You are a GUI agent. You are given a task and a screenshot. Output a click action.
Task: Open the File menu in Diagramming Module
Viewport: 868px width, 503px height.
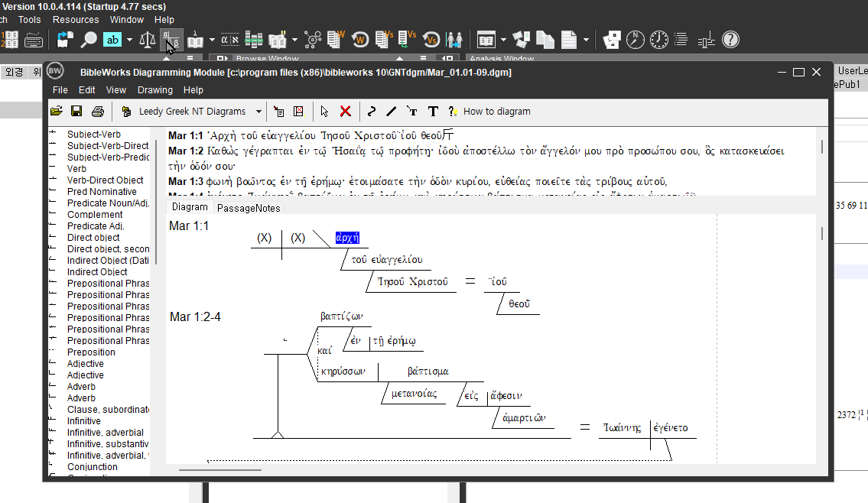tap(60, 89)
